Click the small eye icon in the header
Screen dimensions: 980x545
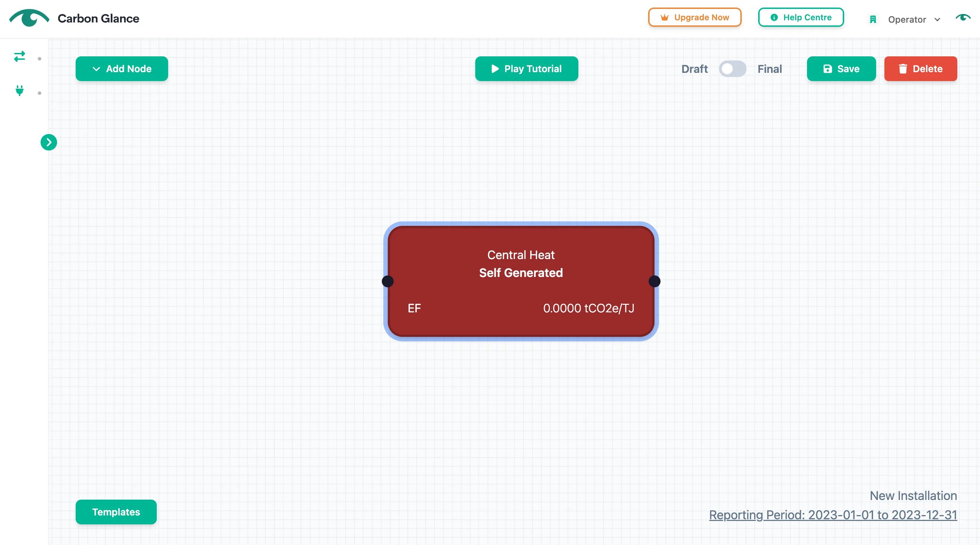(963, 18)
